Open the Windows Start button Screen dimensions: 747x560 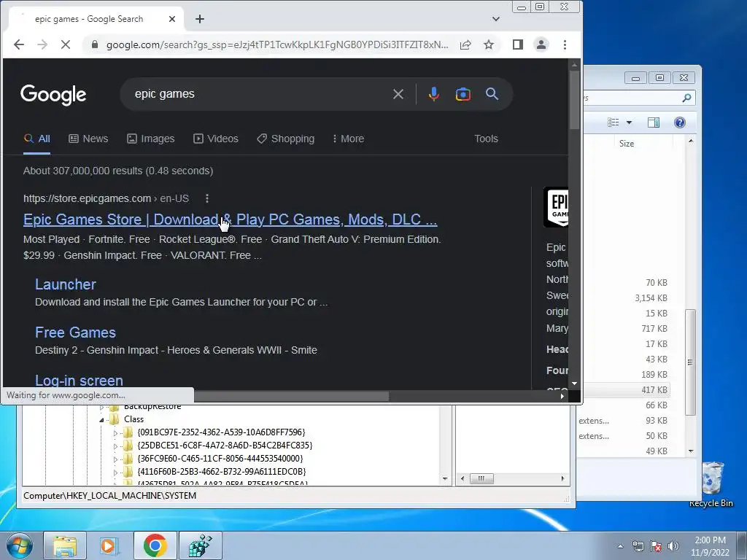click(19, 545)
